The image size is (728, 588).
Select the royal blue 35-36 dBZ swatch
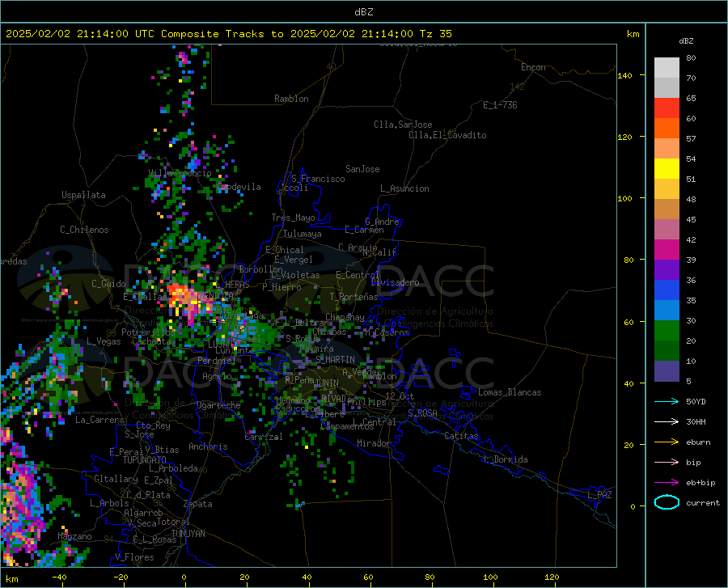click(x=667, y=290)
